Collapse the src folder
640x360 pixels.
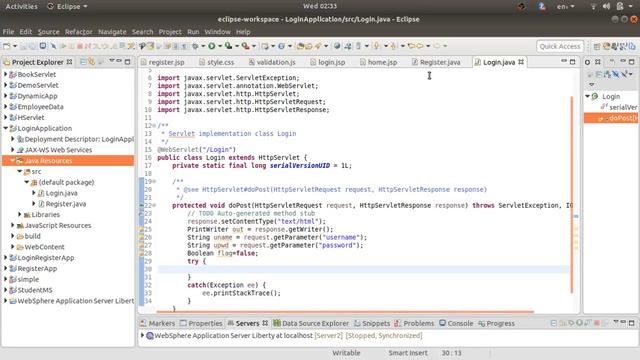[19, 171]
